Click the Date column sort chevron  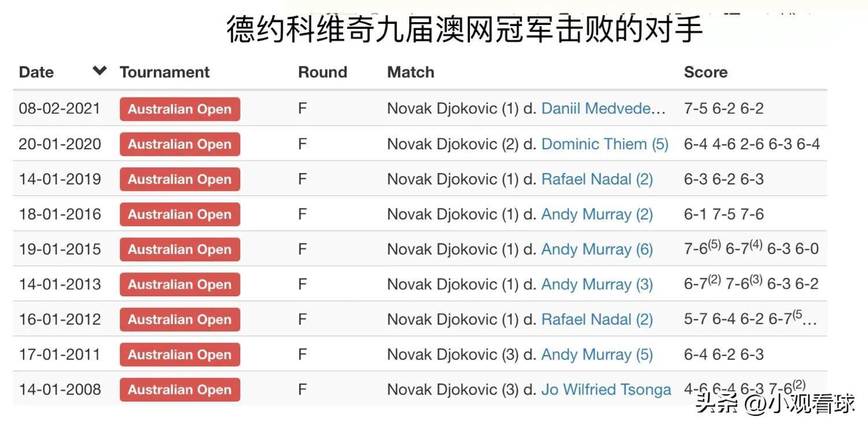click(100, 71)
